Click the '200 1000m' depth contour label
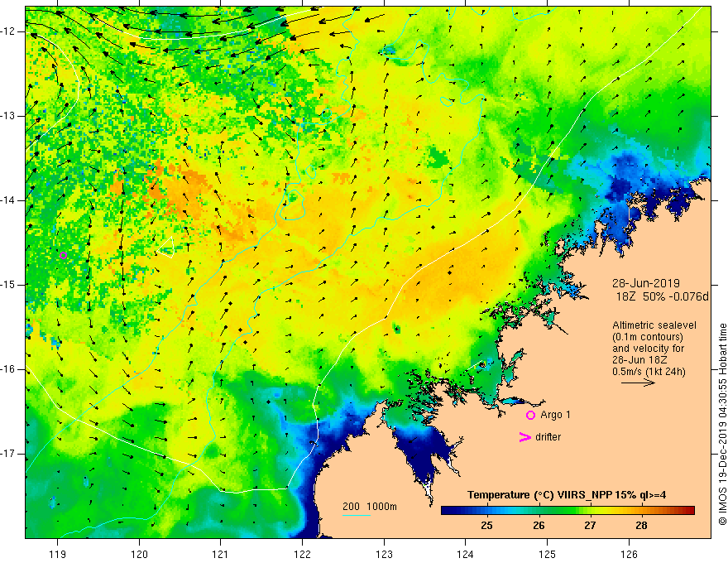Image resolution: width=728 pixels, height=563 pixels. (370, 507)
